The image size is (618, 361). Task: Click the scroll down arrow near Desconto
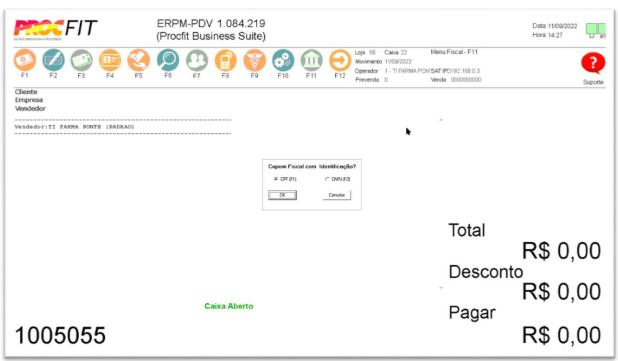(441, 288)
